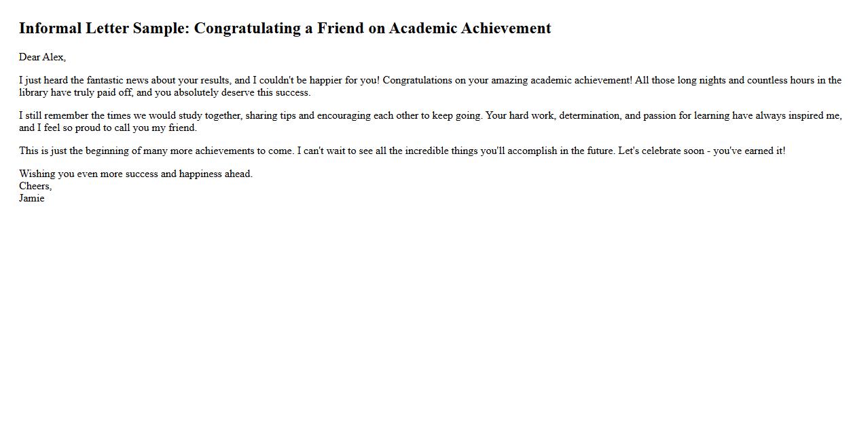Click the "Cheers," closing line

[35, 186]
